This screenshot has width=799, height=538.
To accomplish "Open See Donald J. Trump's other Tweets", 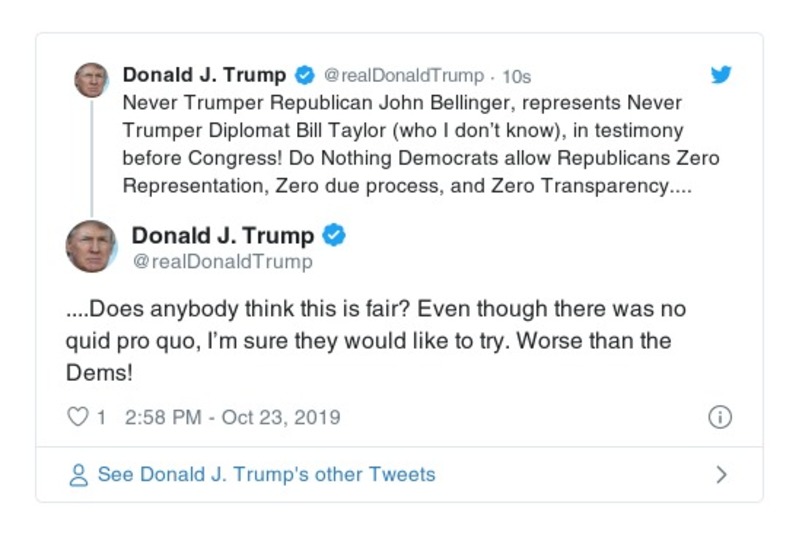I will 266,474.
